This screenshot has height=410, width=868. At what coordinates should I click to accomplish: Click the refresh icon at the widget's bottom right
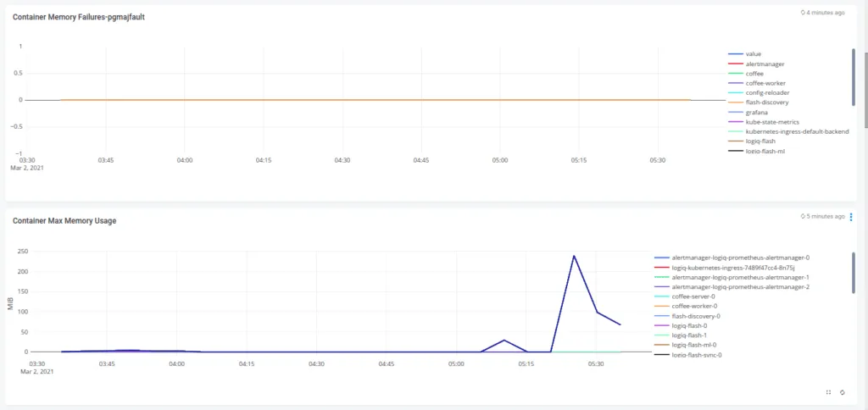coord(843,392)
